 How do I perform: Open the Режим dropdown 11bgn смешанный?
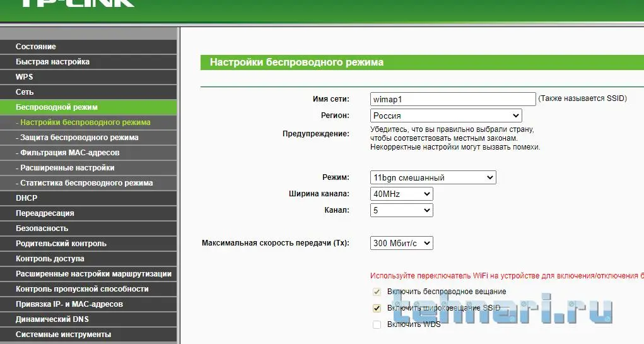click(x=433, y=177)
